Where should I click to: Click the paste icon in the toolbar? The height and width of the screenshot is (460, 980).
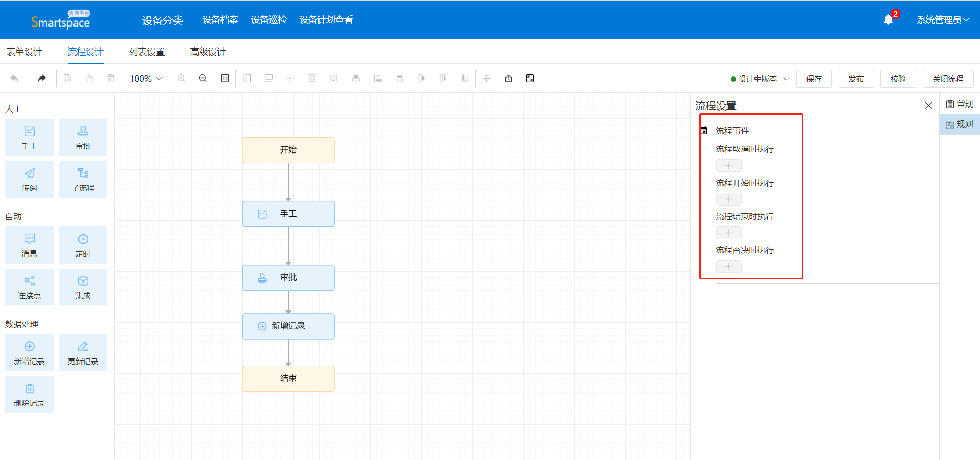point(89,79)
